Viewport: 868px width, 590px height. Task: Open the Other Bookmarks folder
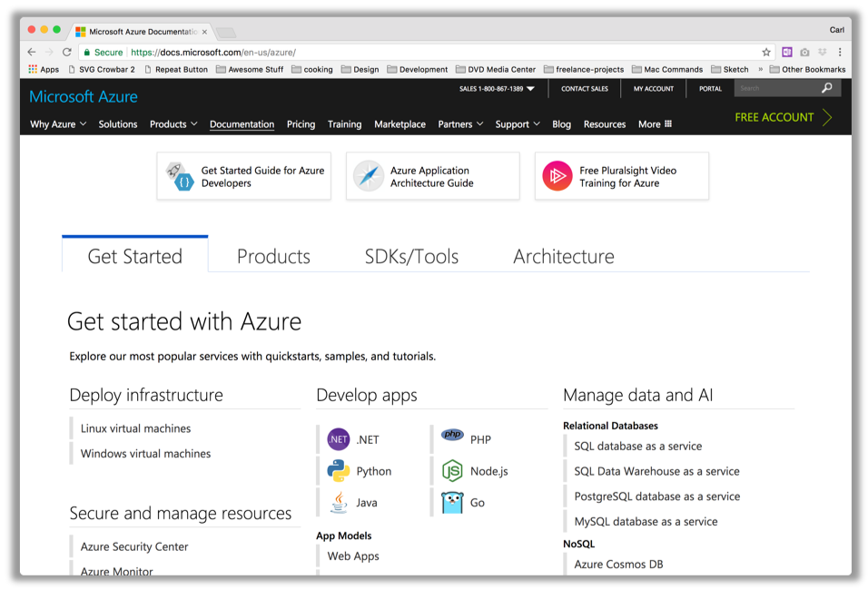[808, 69]
